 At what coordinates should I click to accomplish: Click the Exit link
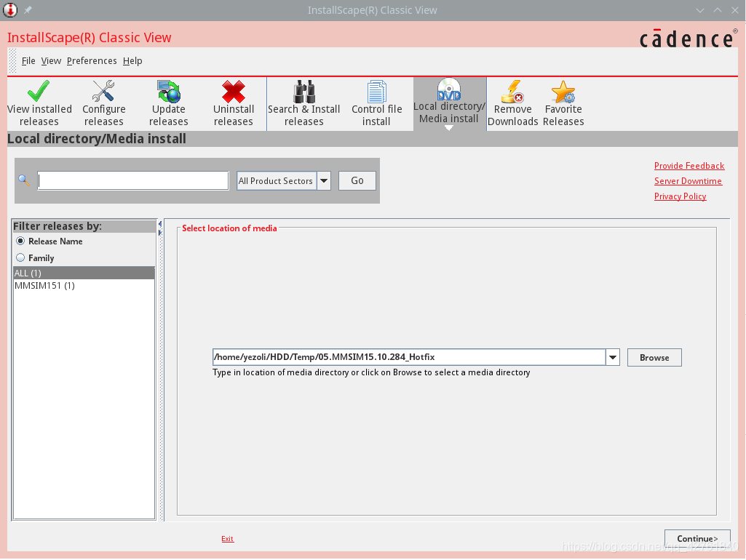pos(227,538)
